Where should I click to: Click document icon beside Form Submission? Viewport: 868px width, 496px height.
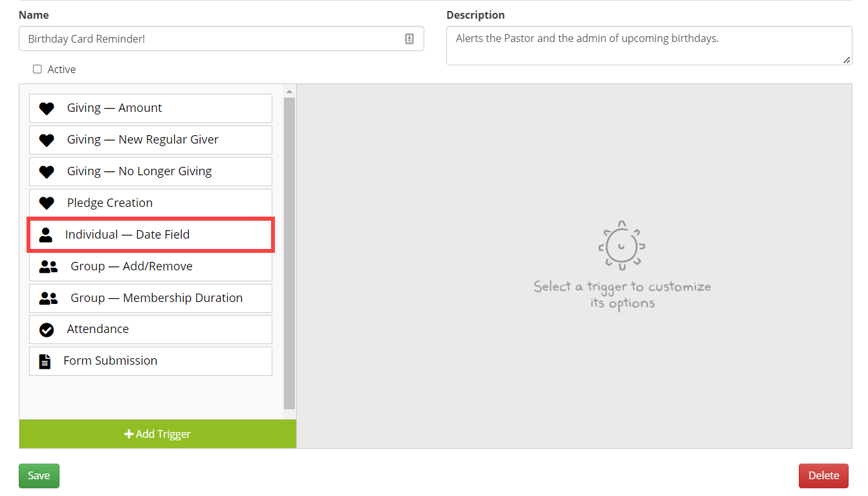45,361
